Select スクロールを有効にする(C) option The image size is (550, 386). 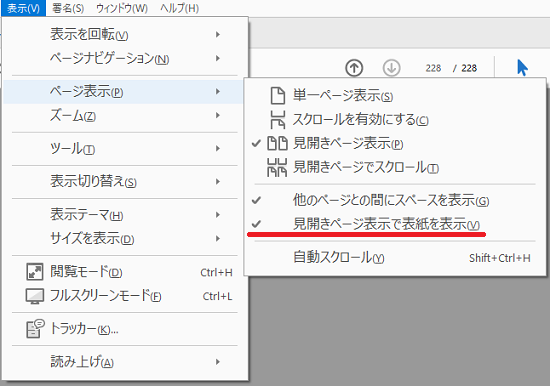pyautogui.click(x=395, y=119)
